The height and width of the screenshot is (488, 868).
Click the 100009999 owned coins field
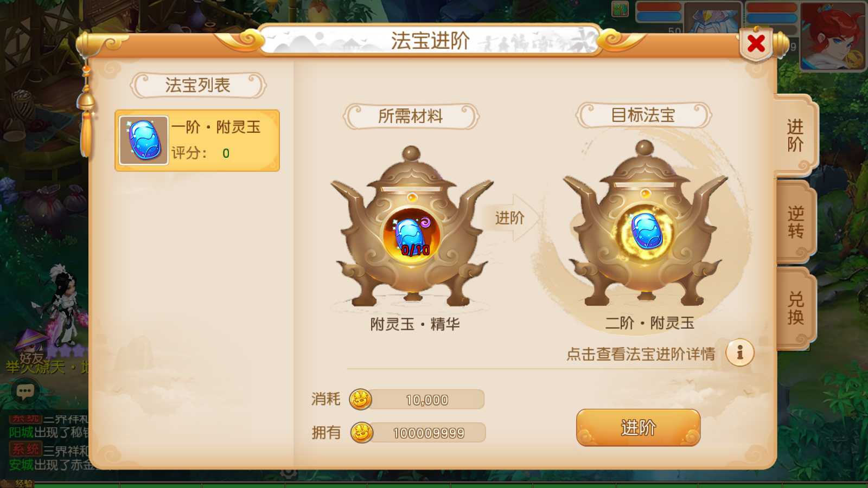pyautogui.click(x=429, y=433)
